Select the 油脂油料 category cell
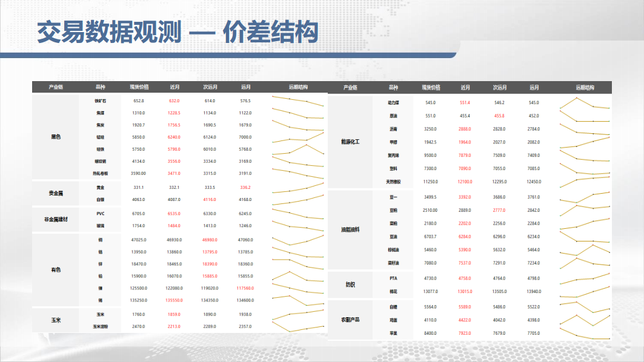The height and width of the screenshot is (362, 644). pos(350,229)
